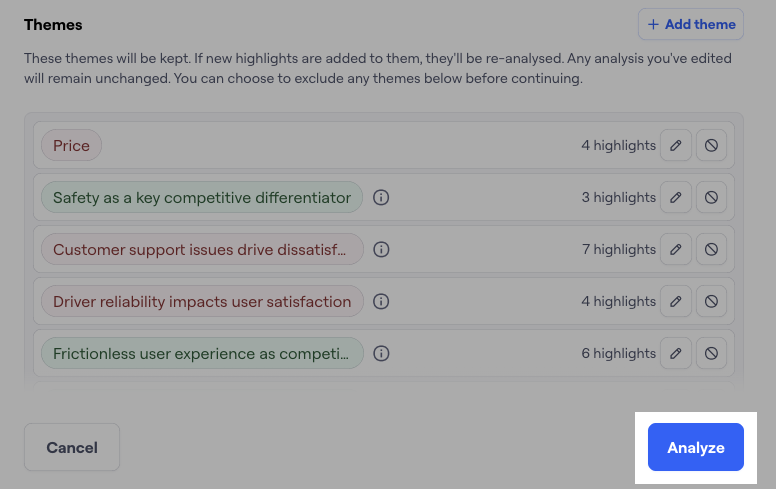
Task: Click the Frictionless user experience theme tag
Action: tap(202, 354)
